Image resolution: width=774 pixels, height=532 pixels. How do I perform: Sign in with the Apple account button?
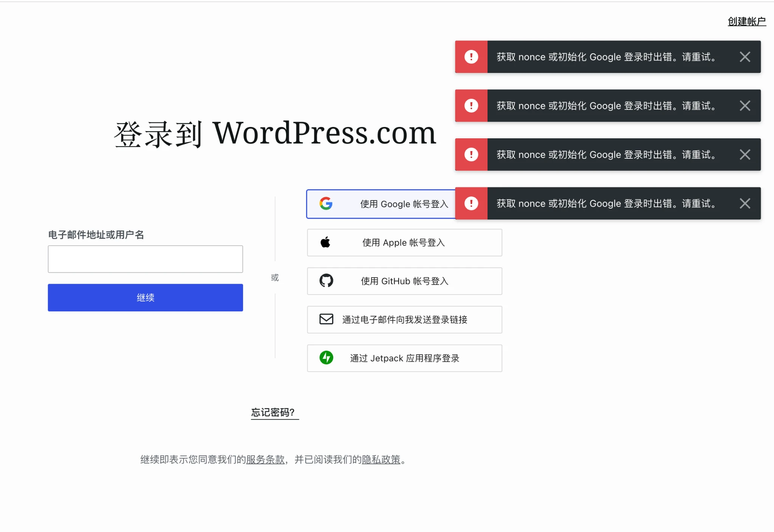pos(404,243)
